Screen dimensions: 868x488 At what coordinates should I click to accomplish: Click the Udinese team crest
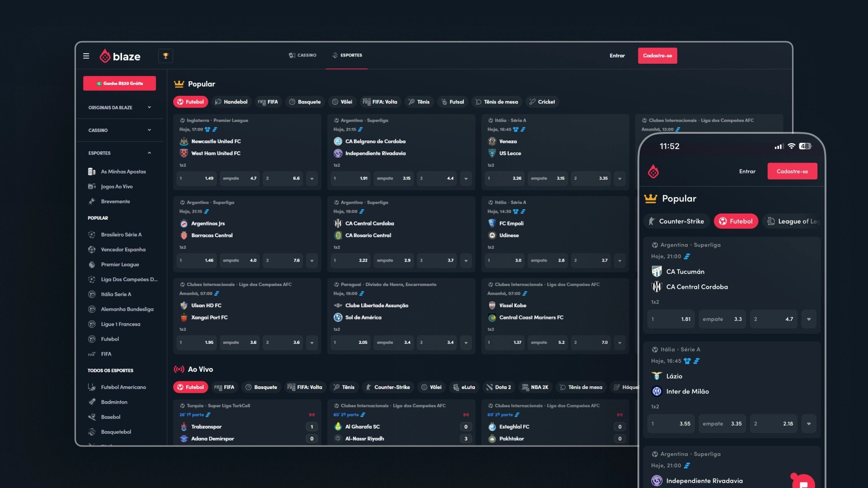pos(492,235)
